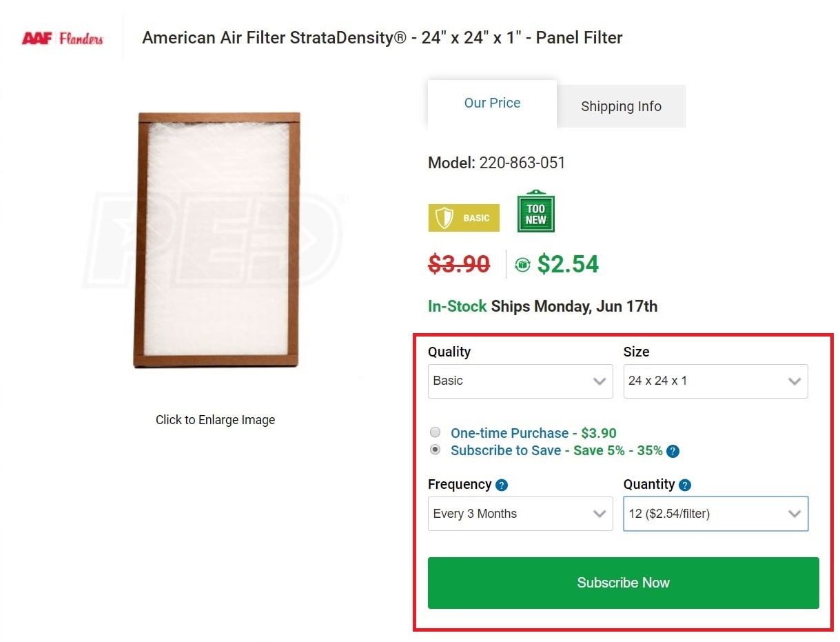Switch to the Our Price tab
This screenshot has width=840, height=642.
[492, 103]
